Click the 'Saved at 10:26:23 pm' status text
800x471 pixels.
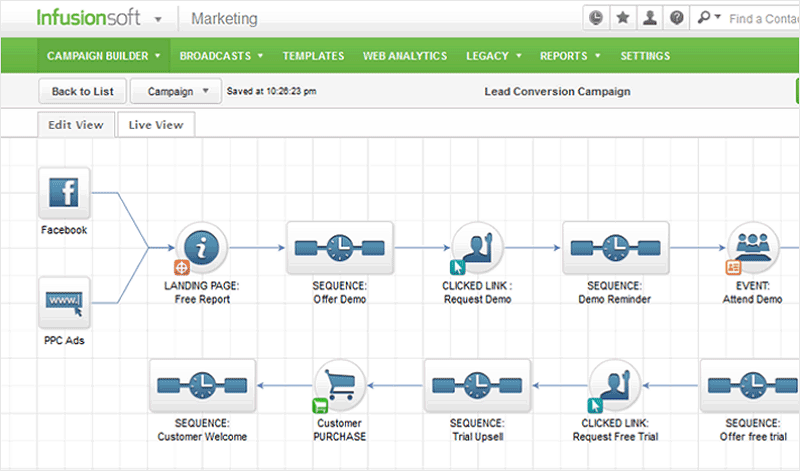271,91
